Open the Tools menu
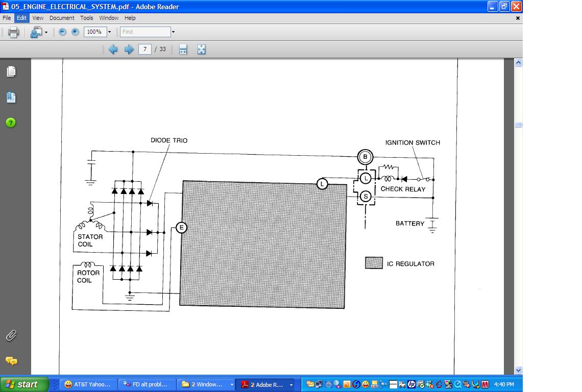 coord(87,18)
